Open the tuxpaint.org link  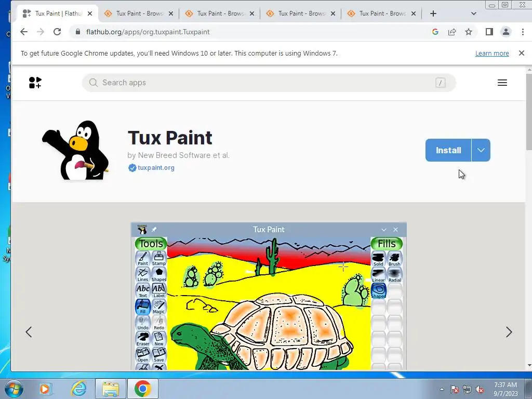pyautogui.click(x=156, y=168)
